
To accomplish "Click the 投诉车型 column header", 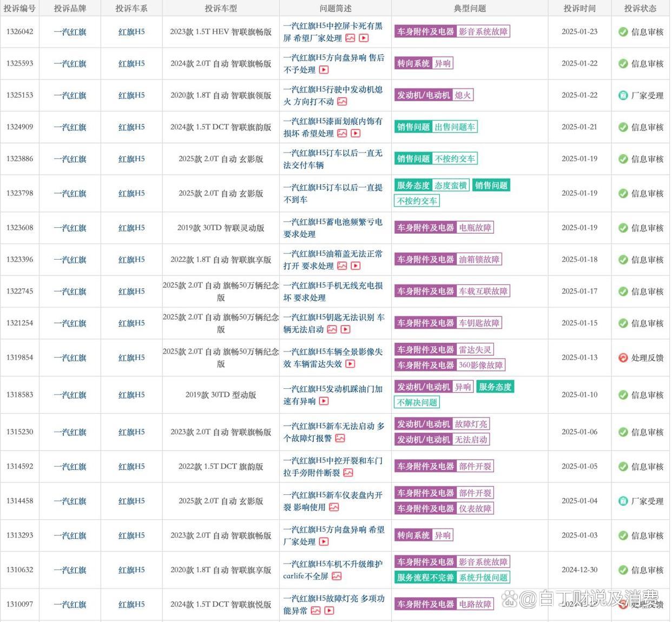I will [221, 8].
